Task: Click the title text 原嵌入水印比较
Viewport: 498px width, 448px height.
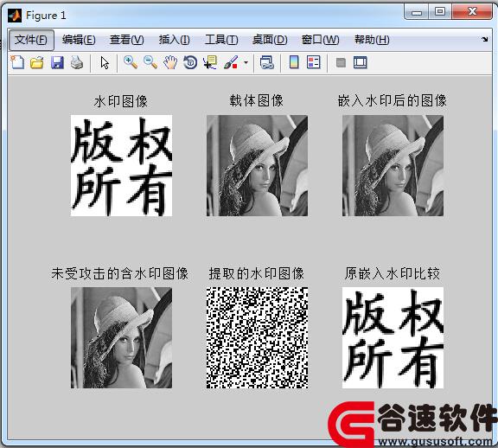Action: click(393, 273)
